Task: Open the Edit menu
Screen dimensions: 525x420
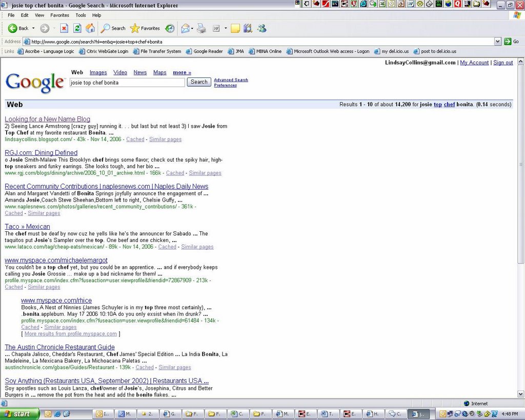Action: (25, 15)
